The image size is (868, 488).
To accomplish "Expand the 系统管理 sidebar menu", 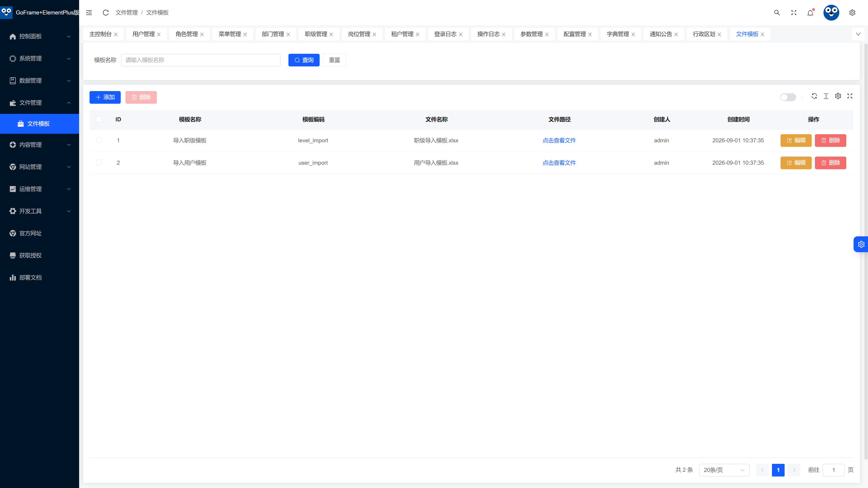I will click(x=39, y=58).
